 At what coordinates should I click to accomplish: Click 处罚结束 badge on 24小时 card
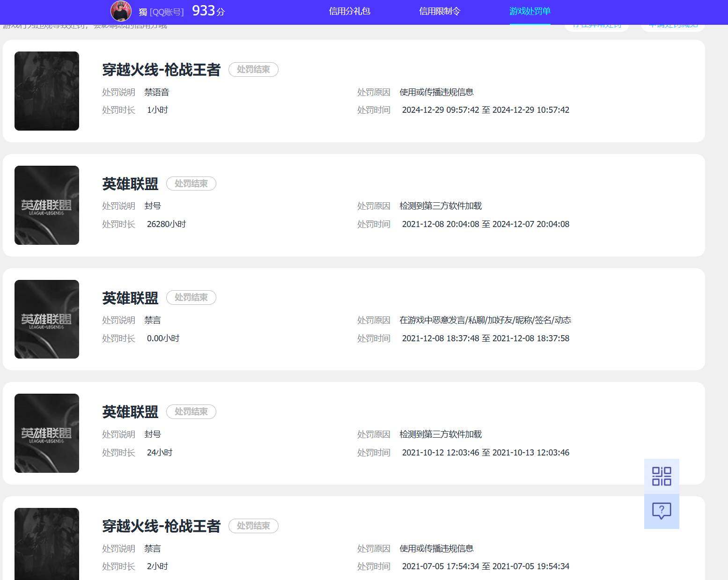point(191,411)
